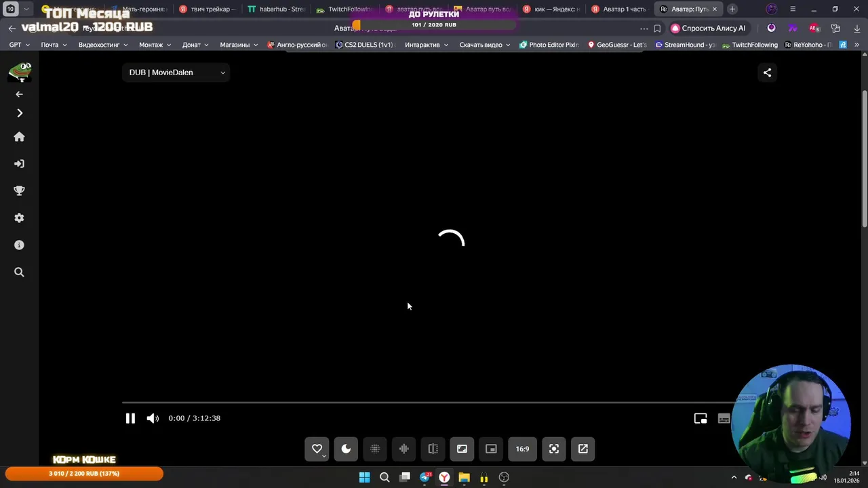Open the Видеохостинг bookmarks folder
The image size is (868, 488).
click(x=103, y=45)
